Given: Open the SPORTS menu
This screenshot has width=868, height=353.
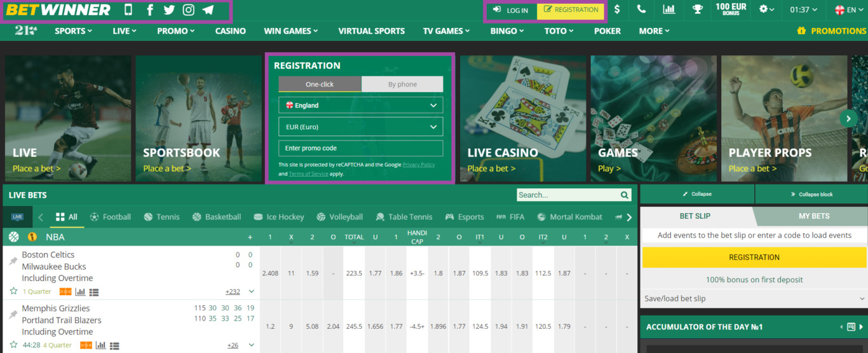Looking at the screenshot, I should pyautogui.click(x=73, y=31).
